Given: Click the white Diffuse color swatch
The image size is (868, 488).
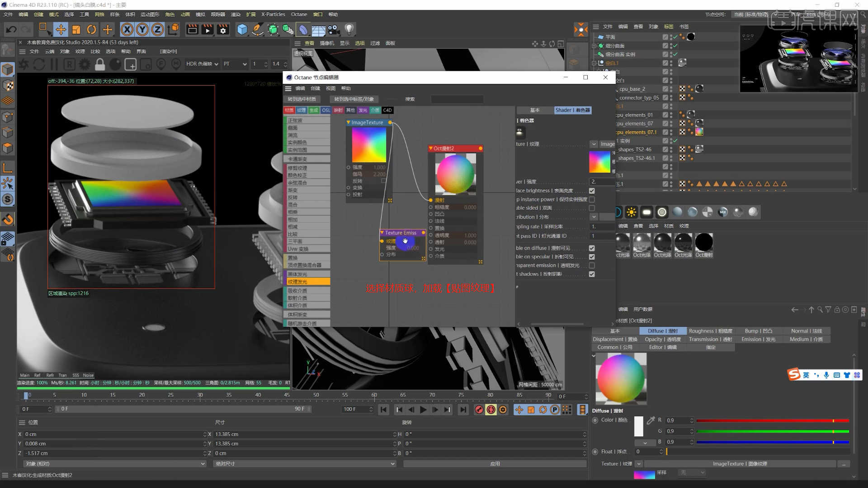Looking at the screenshot, I should coord(638,426).
